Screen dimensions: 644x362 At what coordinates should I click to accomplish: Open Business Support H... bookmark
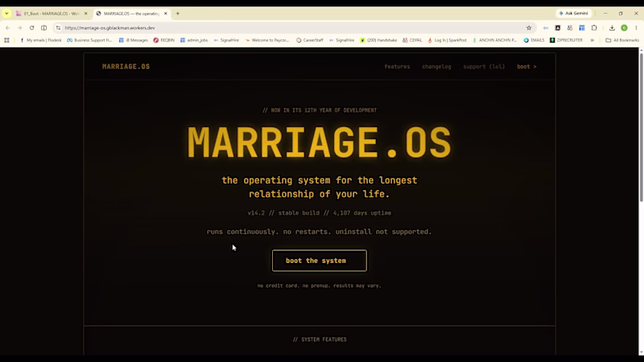pos(89,40)
